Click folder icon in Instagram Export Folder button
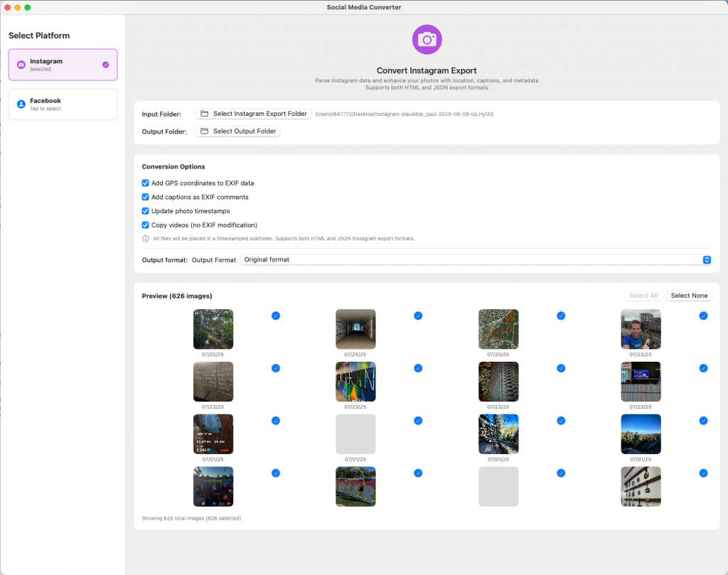This screenshot has width=728, height=575. pos(204,114)
